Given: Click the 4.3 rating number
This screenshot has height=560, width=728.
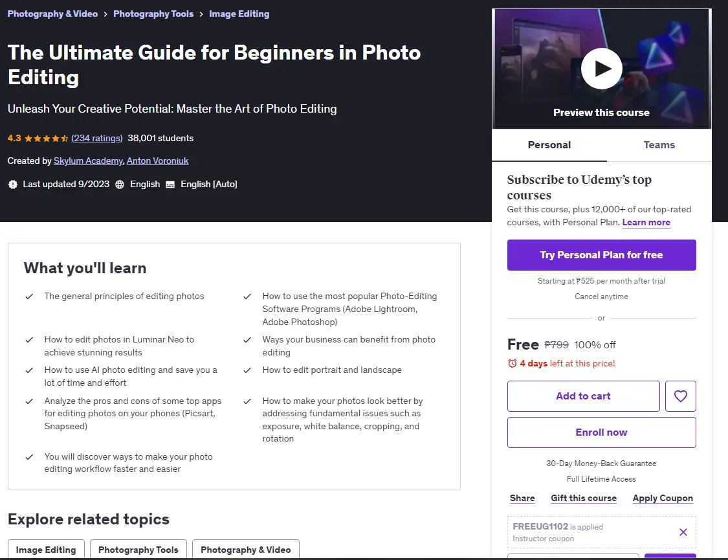Looking at the screenshot, I should (x=14, y=138).
